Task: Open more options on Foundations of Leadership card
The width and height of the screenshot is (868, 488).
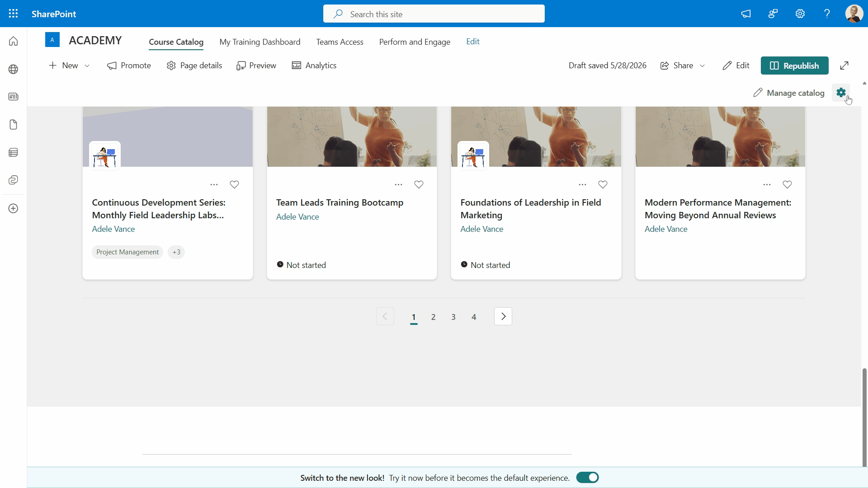Action: coord(582,184)
